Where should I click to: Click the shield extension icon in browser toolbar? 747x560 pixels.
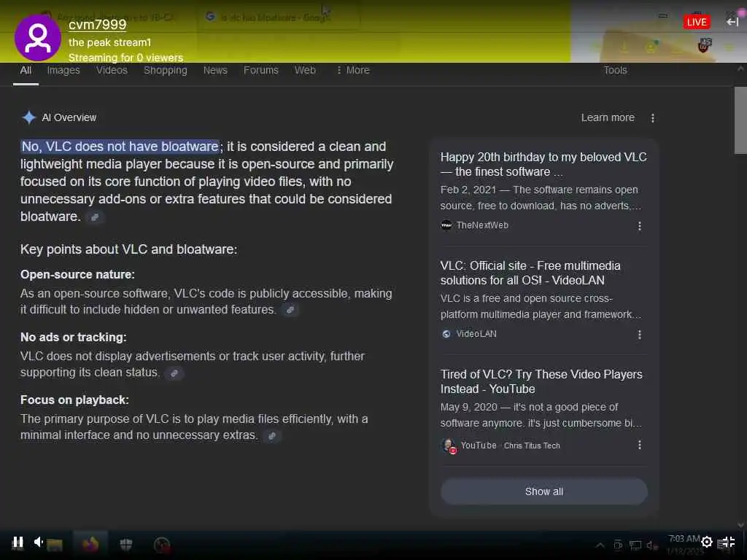point(704,46)
